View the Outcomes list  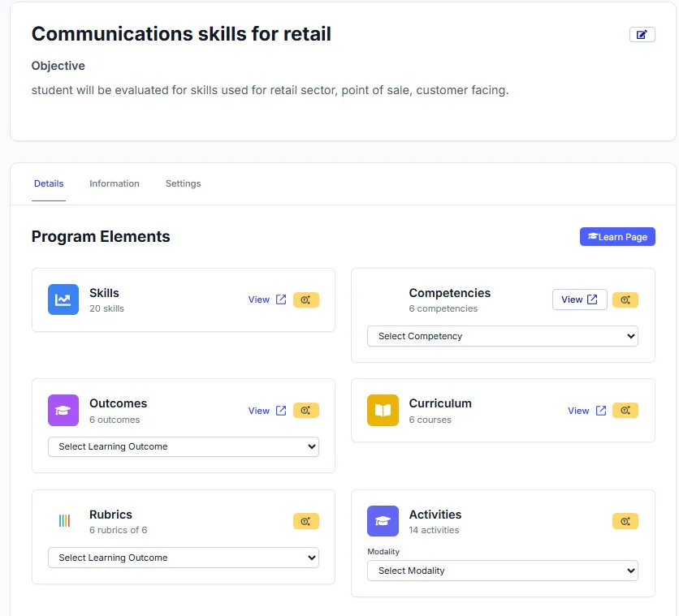(258, 411)
